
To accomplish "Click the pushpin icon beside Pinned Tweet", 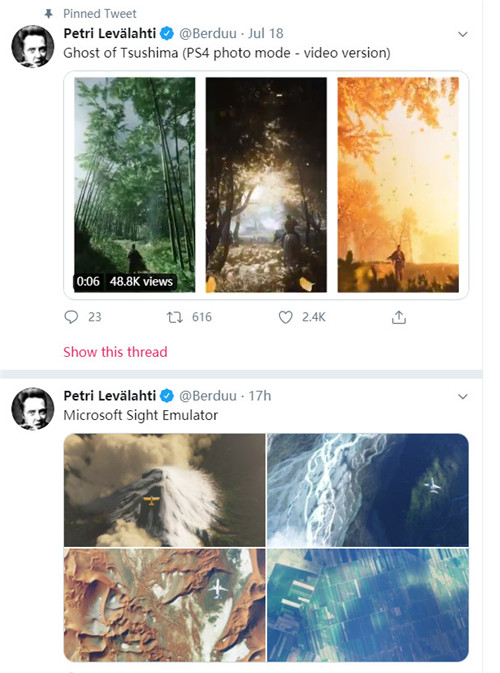I will (48, 14).
